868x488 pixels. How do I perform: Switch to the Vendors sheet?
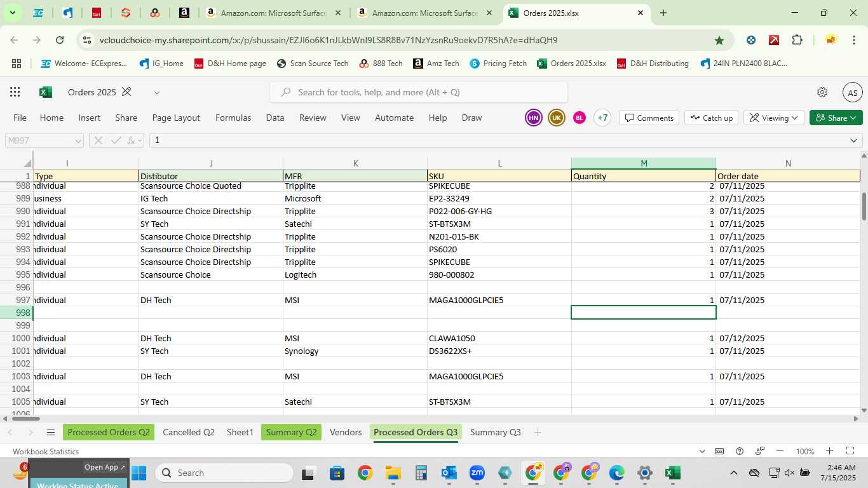[x=346, y=432]
